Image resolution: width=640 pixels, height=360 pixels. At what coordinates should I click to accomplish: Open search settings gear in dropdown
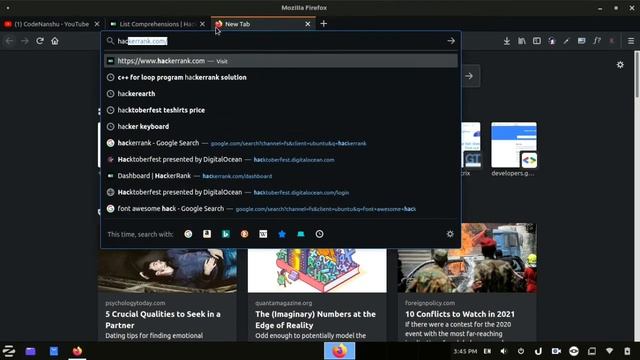click(450, 234)
